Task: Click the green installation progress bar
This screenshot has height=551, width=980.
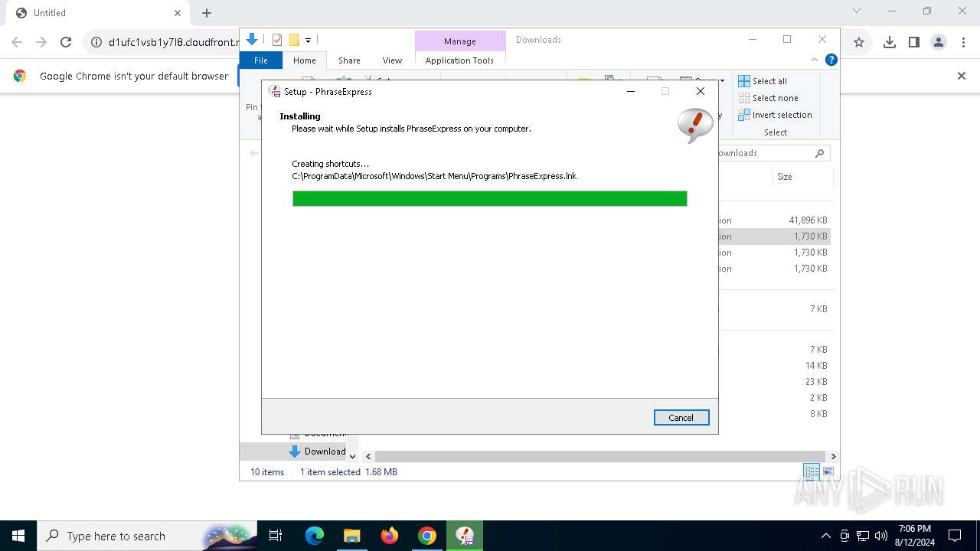Action: [x=489, y=198]
